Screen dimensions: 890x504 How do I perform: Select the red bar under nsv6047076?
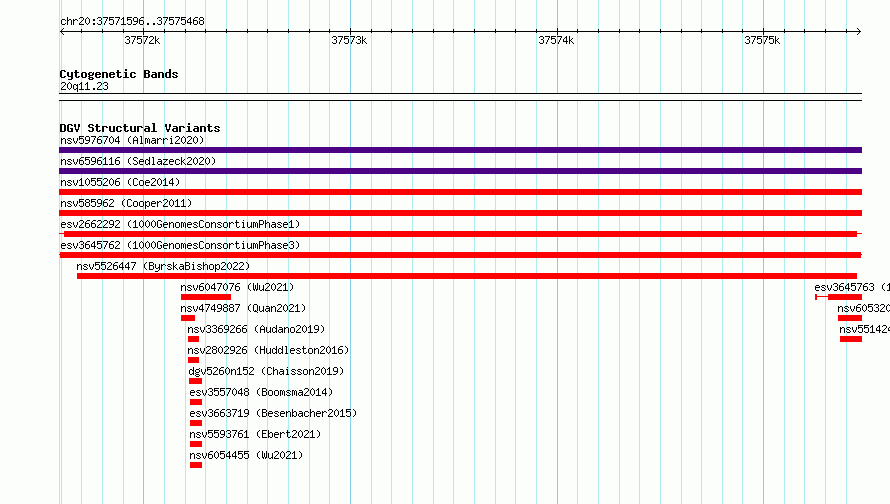(x=205, y=297)
